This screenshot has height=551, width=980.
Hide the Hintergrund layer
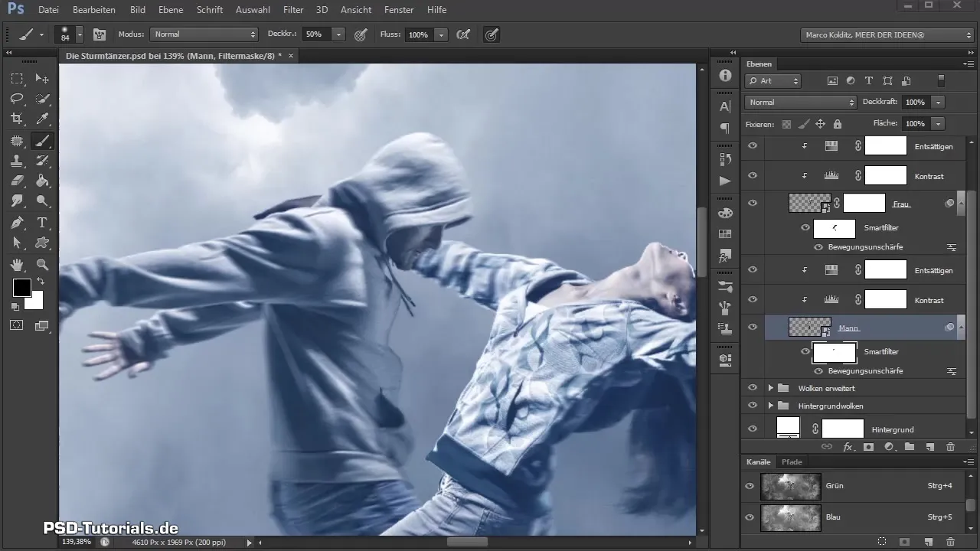pos(752,429)
